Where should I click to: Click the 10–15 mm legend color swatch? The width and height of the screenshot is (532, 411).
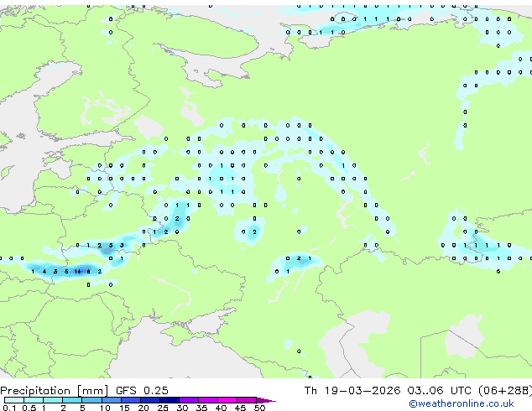[x=111, y=400]
